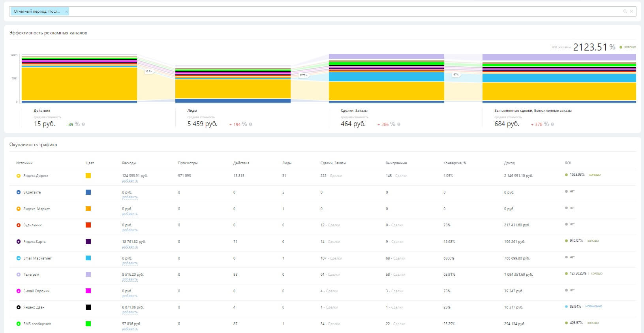The height and width of the screenshot is (333, 644).
Task: Click the Email Маркетинг source icon
Action: (19, 258)
